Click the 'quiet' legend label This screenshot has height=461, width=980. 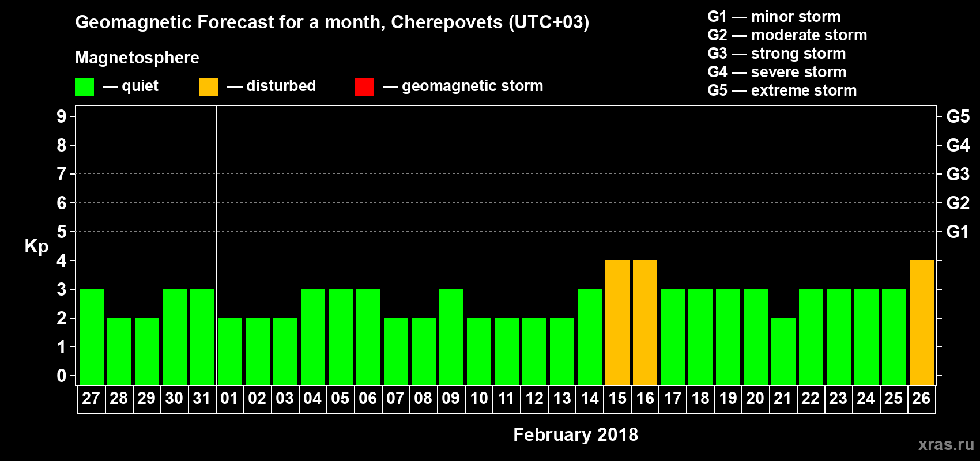(140, 86)
